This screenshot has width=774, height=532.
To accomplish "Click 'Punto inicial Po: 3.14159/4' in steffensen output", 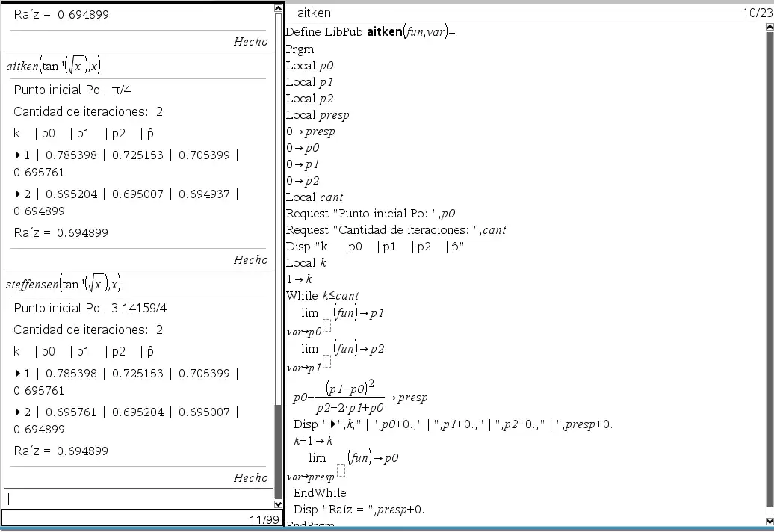I will (x=90, y=308).
